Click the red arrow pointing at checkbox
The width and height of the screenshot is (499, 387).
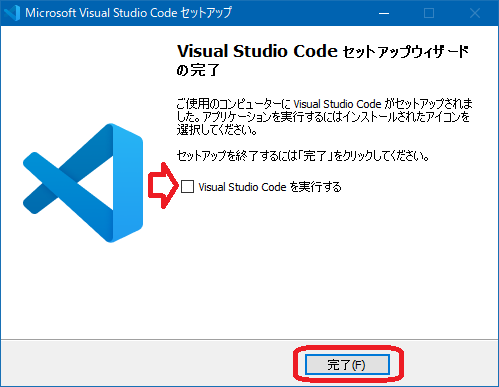coord(163,185)
